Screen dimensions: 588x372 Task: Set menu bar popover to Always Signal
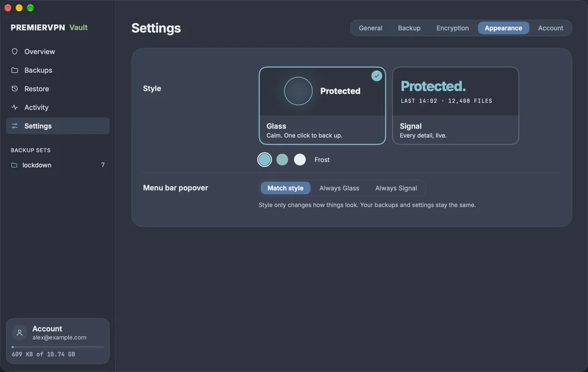tap(396, 188)
